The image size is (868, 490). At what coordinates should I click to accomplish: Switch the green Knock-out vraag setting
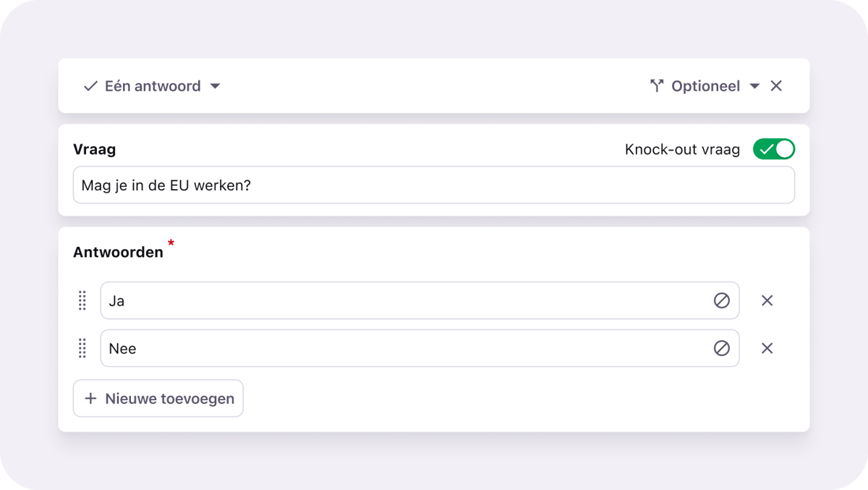pos(773,148)
